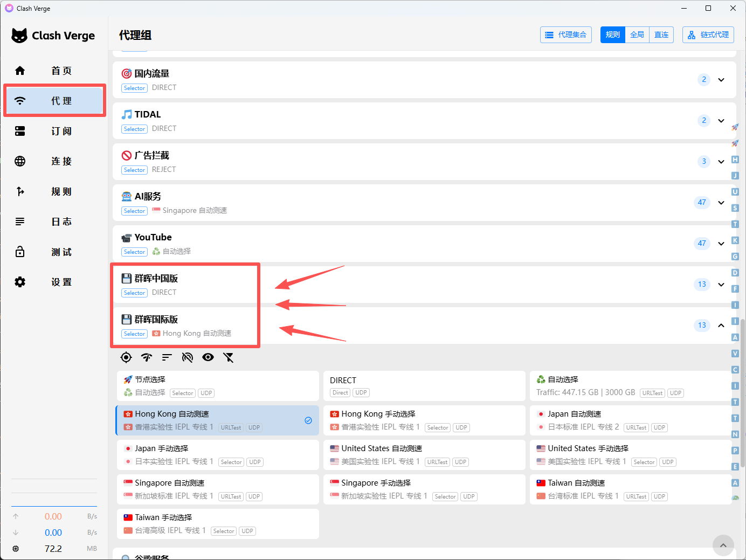The height and width of the screenshot is (560, 746).
Task: Hide unavailable proxies via slashed-wifi icon
Action: point(188,357)
